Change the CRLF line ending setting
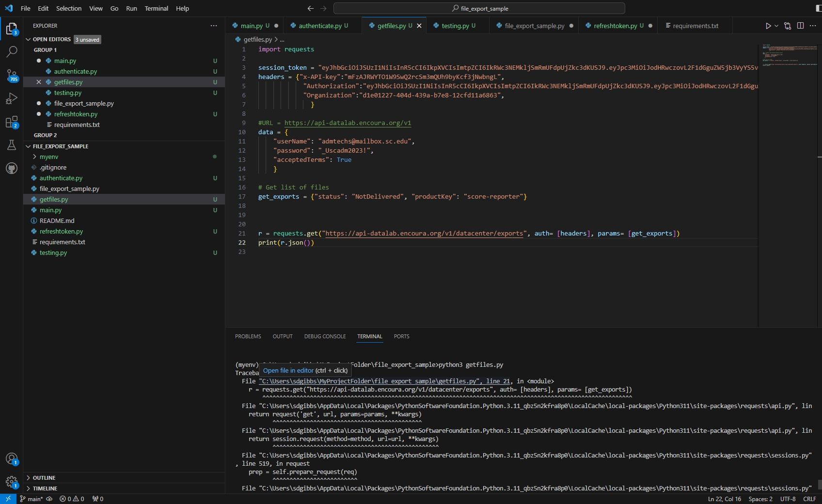This screenshot has width=822, height=504. click(809, 499)
